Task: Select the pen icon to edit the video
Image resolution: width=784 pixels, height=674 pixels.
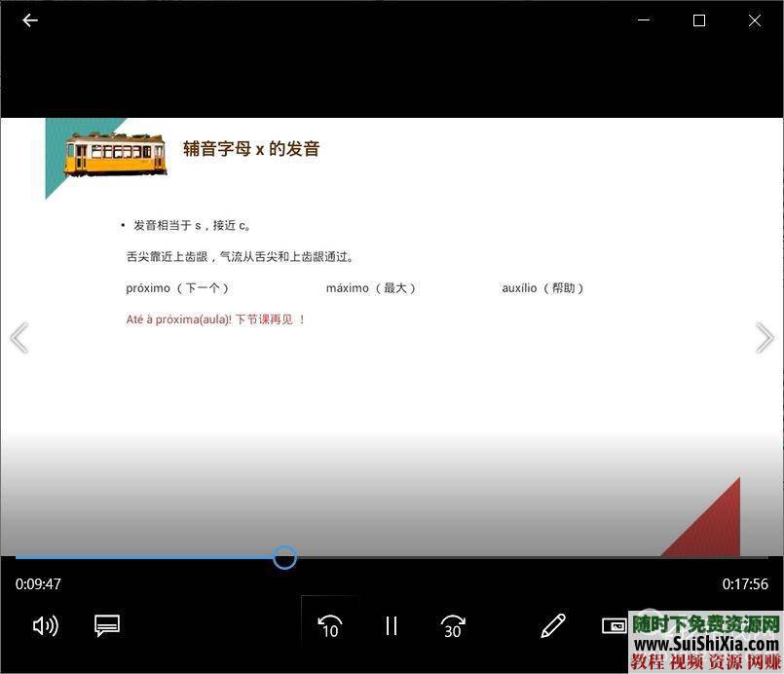Action: [552, 625]
